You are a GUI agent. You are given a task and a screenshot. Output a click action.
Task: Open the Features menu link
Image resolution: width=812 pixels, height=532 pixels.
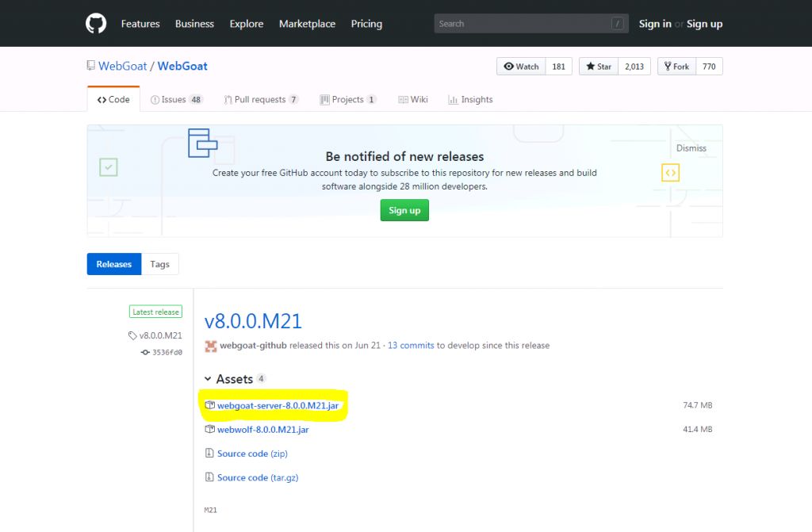140,24
